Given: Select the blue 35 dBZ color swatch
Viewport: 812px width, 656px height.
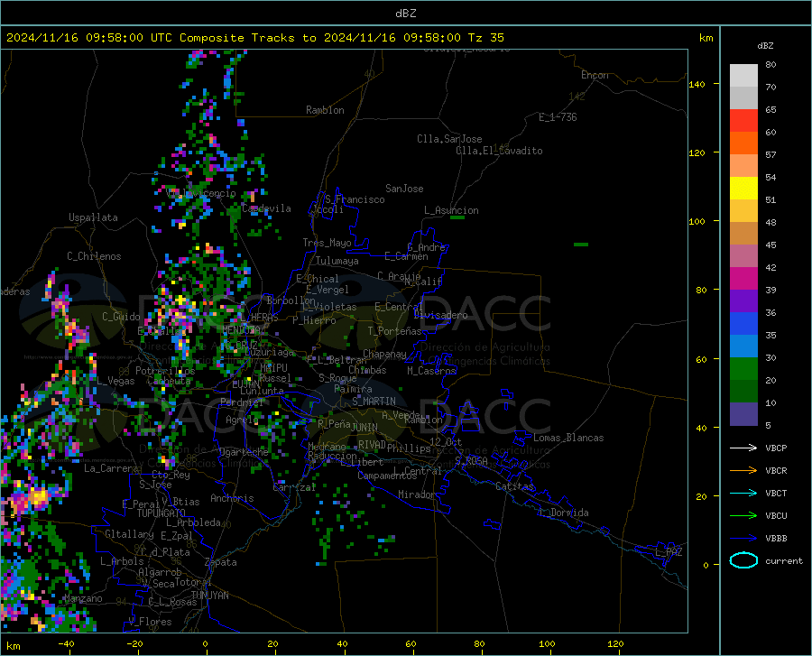Looking at the screenshot, I should point(743,324).
